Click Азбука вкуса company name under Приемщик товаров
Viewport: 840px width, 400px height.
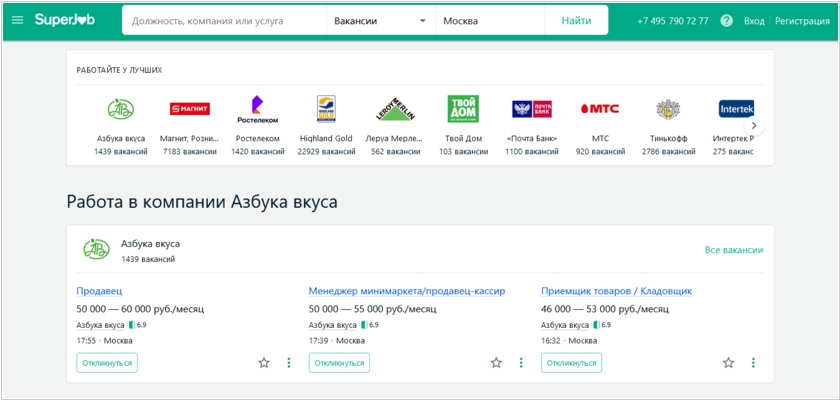565,325
